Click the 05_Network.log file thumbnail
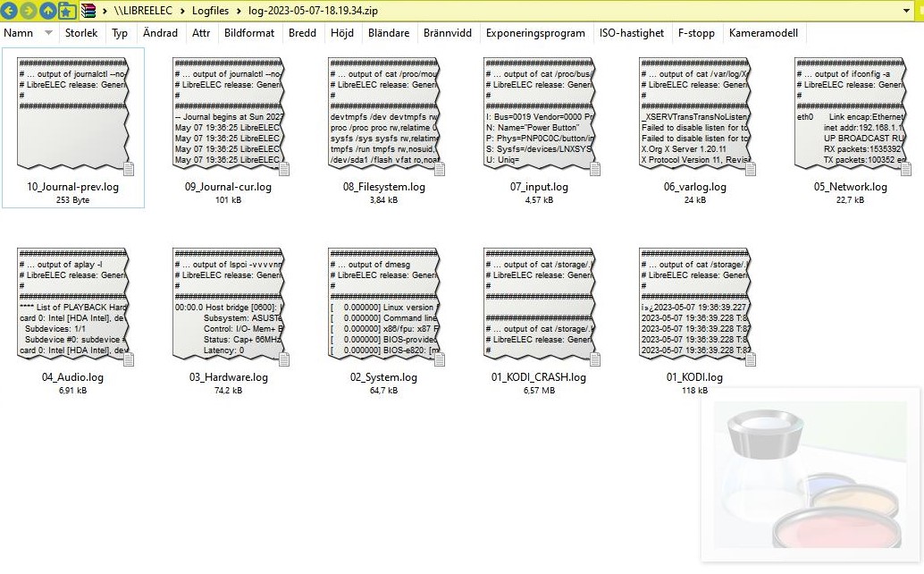Image resolution: width=924 pixels, height=574 pixels. click(x=850, y=113)
